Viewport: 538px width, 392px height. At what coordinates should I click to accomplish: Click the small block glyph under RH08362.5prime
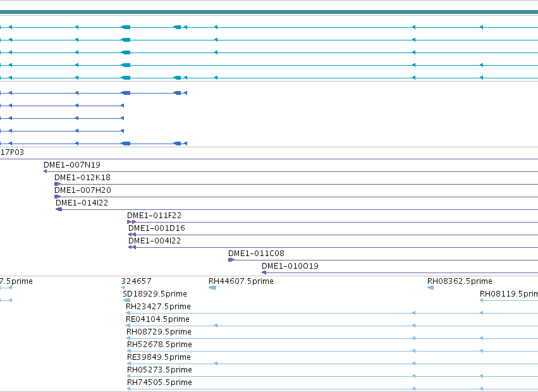[431, 288]
